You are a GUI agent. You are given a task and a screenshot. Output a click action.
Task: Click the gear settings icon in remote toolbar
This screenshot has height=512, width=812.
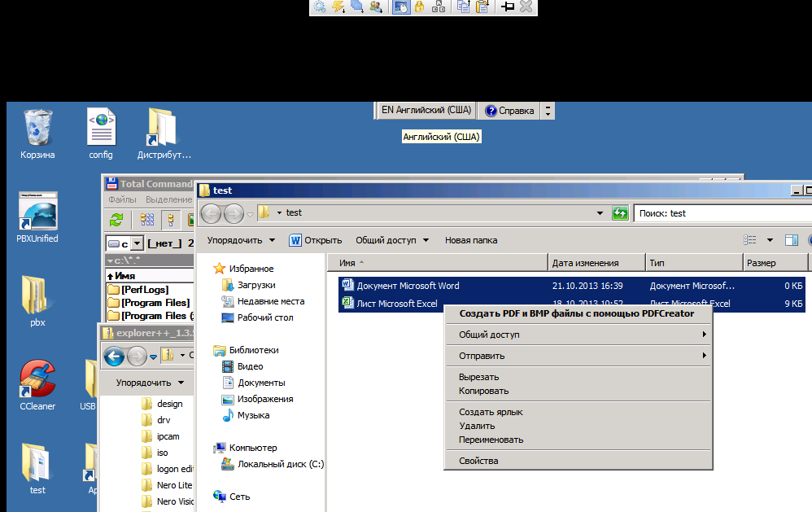click(320, 7)
